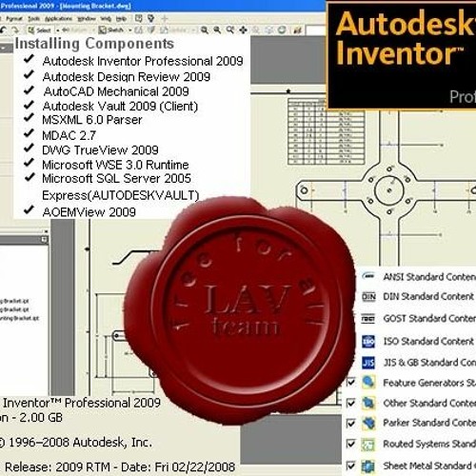This screenshot has width=476, height=476.
Task: Click the ISO Standard Content icon
Action: pos(368,342)
